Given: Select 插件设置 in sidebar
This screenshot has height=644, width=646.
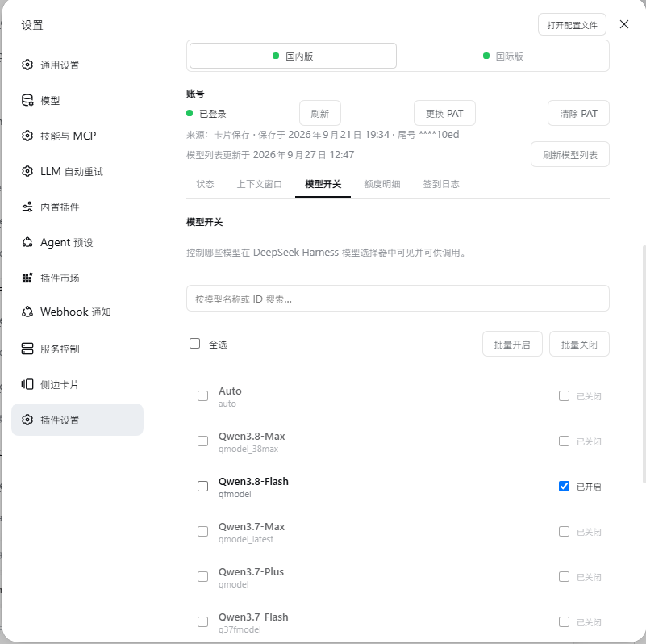Looking at the screenshot, I should (77, 420).
